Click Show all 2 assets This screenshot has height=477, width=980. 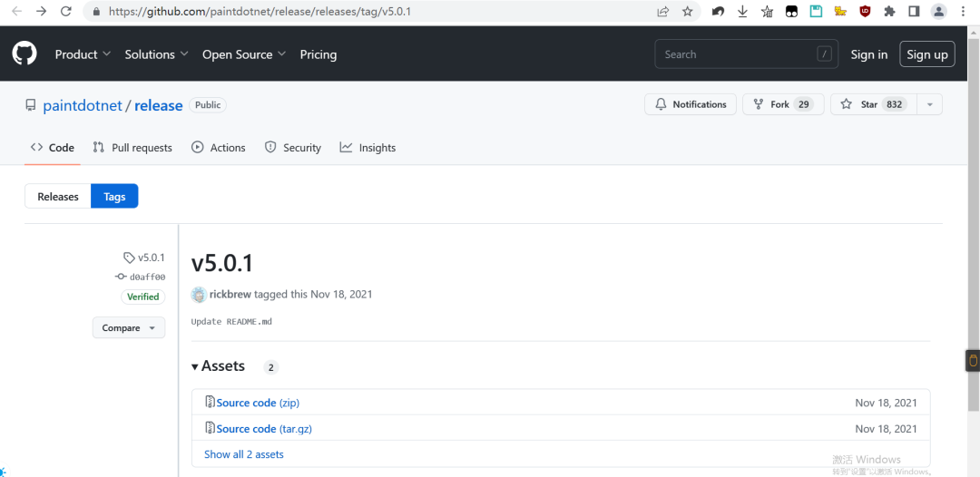point(244,454)
